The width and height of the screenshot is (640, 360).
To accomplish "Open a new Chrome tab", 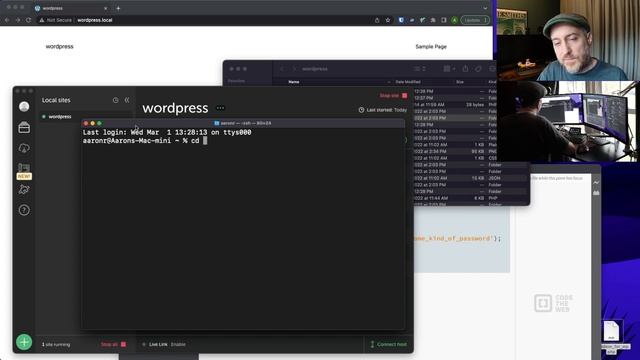I will pyautogui.click(x=118, y=8).
